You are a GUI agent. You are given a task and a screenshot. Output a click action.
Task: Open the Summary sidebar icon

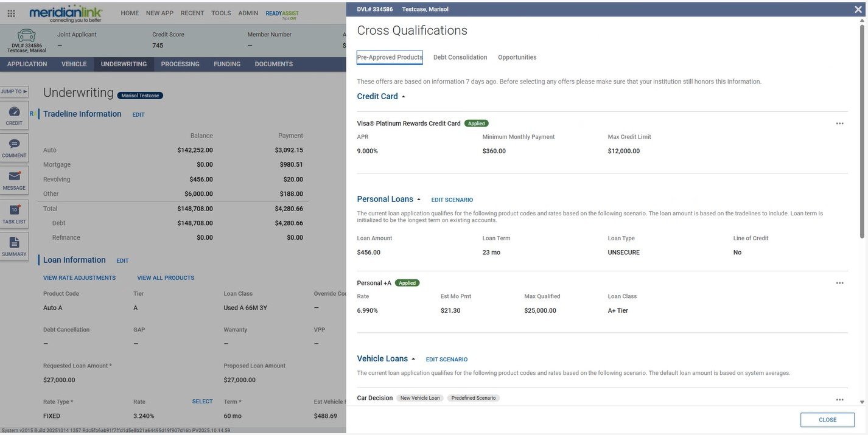(x=14, y=246)
